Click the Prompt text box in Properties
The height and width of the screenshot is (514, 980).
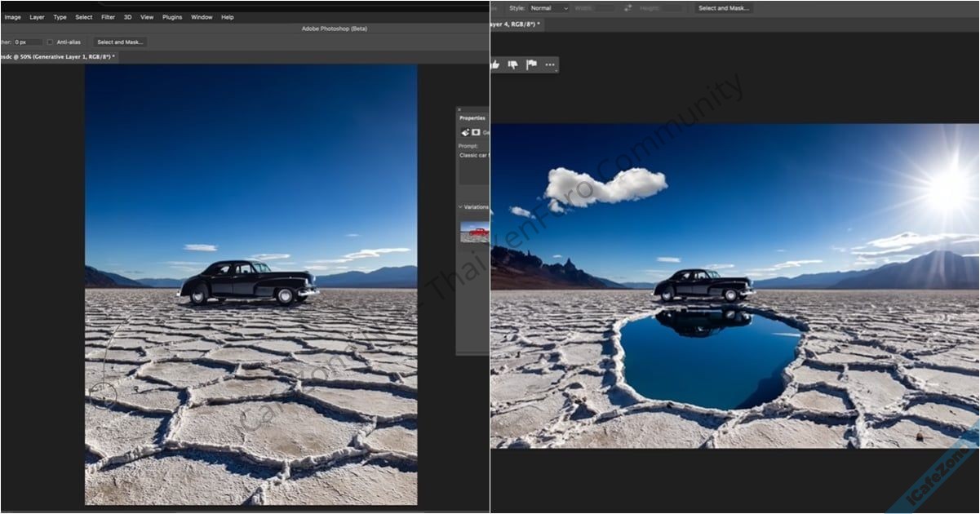pyautogui.click(x=473, y=167)
